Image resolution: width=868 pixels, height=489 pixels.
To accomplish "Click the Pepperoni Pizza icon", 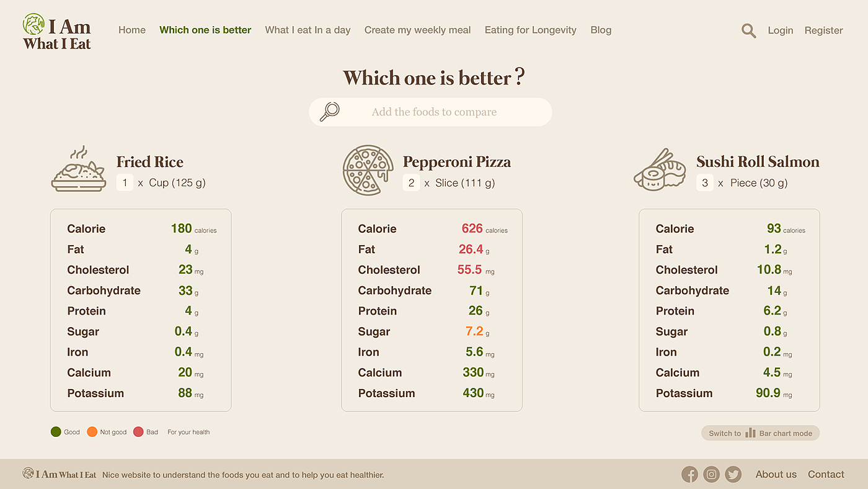I will (368, 170).
